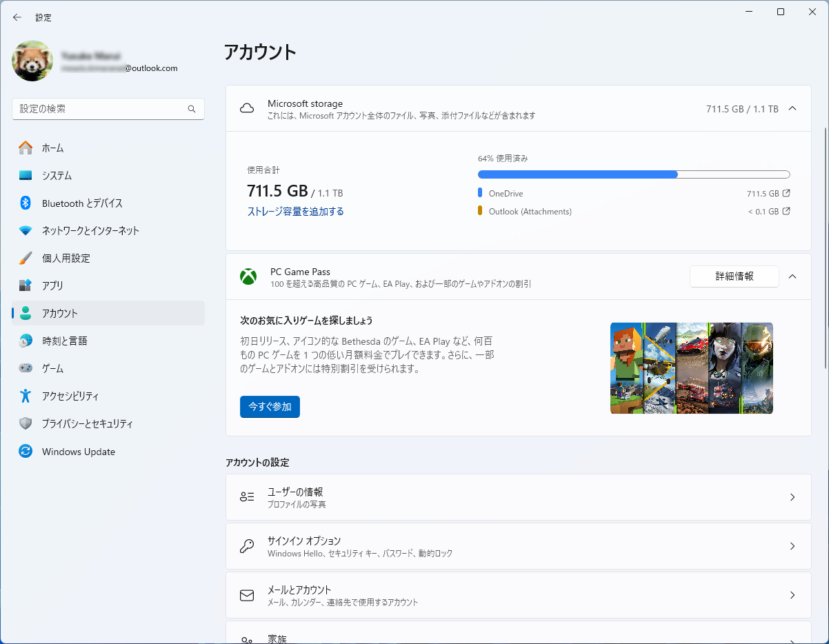
Task: Open メールとアカウント settings page
Action: point(518,595)
